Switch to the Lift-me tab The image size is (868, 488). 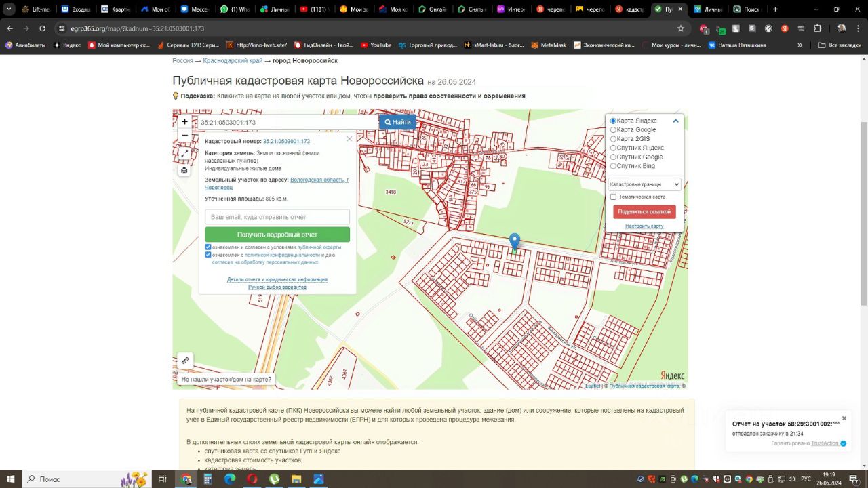[36, 9]
